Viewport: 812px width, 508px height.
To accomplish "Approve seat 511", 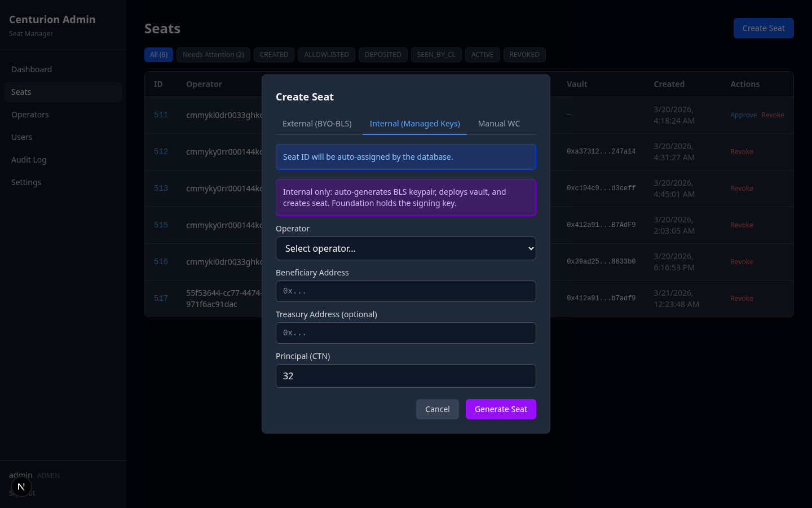I will tap(743, 115).
